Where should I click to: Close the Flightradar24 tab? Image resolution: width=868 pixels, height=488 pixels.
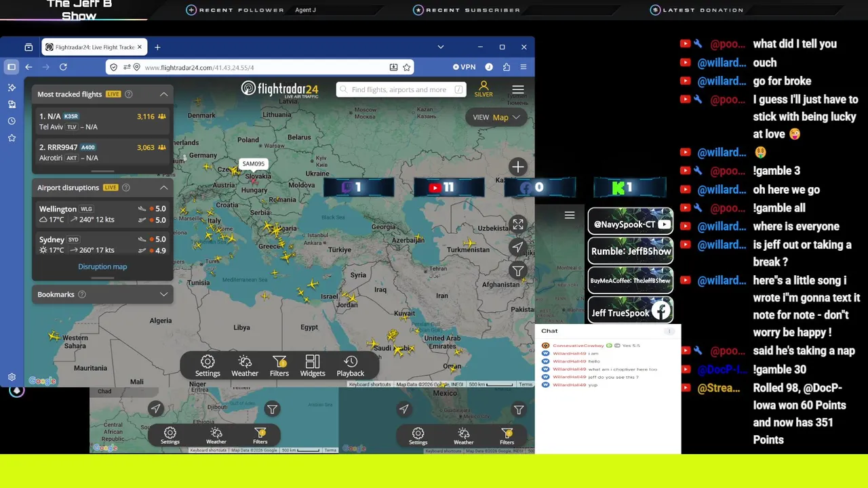pos(139,47)
